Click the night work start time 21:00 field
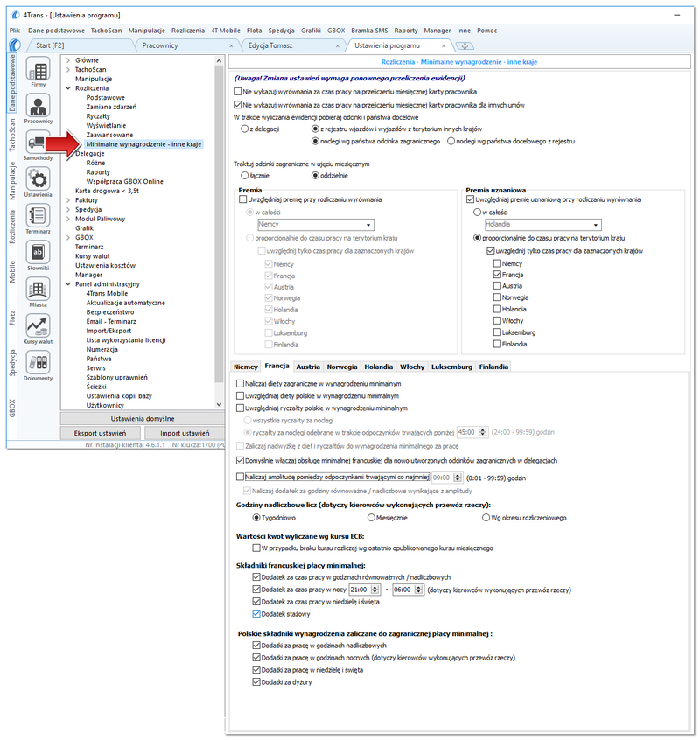Viewport: 700px width, 740px height. (x=360, y=590)
